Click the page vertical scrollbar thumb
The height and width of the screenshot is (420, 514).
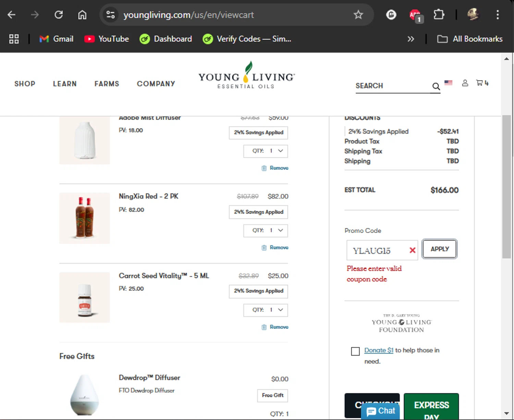click(506, 187)
